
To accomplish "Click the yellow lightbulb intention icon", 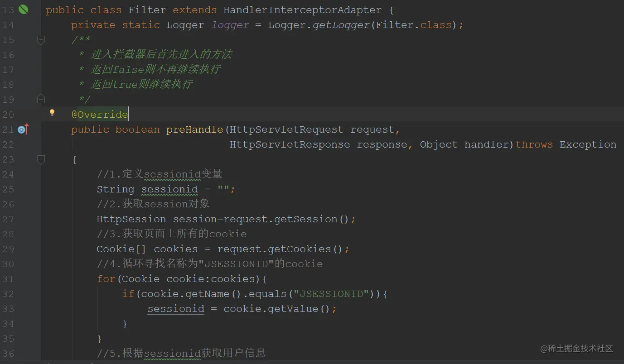I will 52,112.
